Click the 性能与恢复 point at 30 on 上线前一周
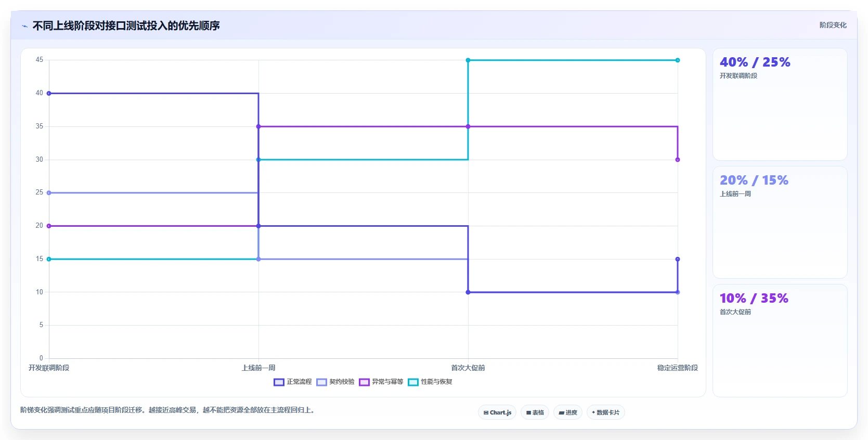The height and width of the screenshot is (440, 868). click(x=258, y=160)
